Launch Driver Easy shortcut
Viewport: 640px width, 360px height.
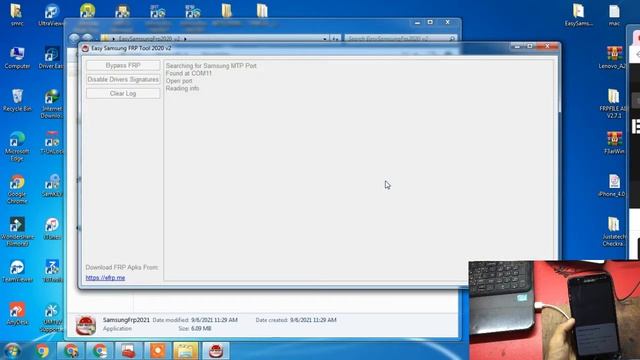pos(51,58)
